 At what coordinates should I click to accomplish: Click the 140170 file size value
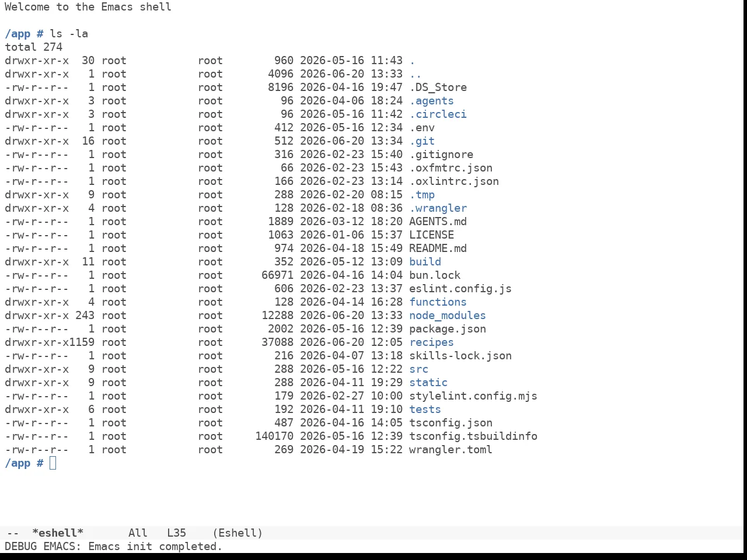tap(274, 436)
